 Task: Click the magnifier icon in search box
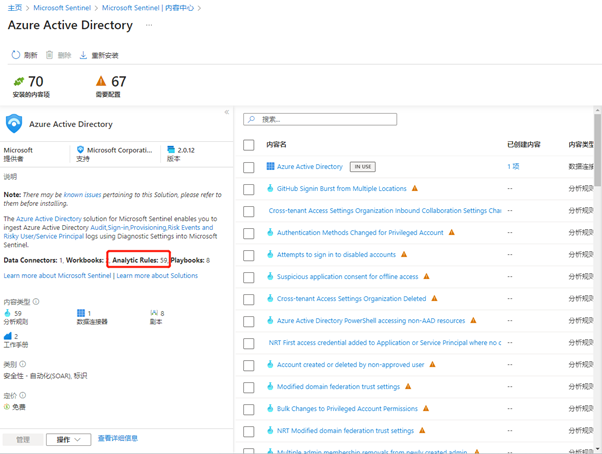[251, 119]
